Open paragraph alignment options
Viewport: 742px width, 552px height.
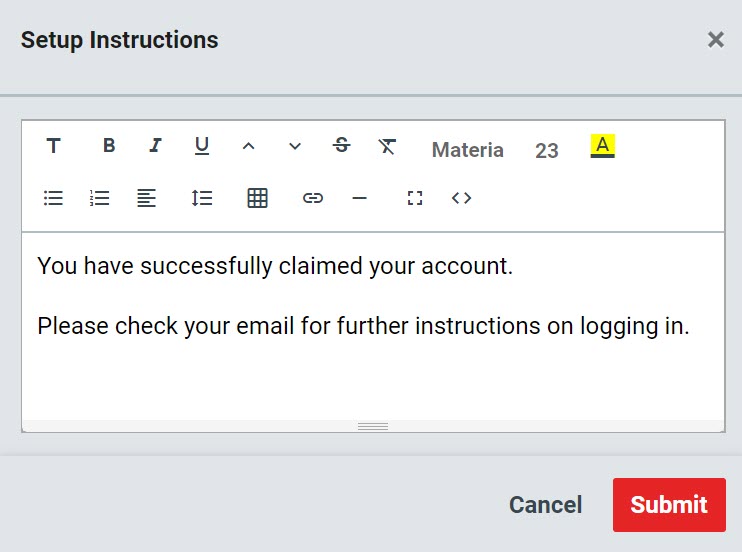(147, 198)
